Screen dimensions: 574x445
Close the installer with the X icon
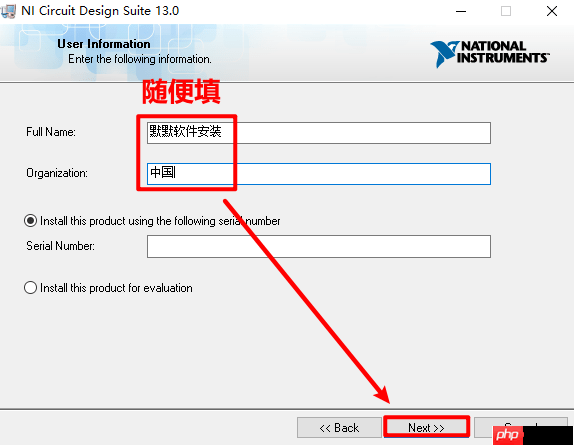tap(552, 11)
